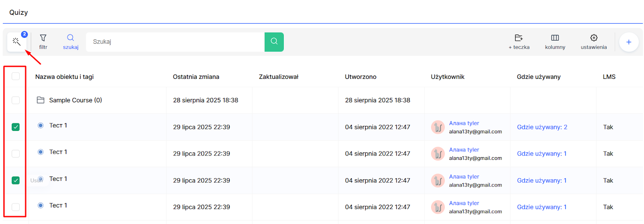Click the user avatar in first Тест 1 row
This screenshot has height=224, width=644.
(x=438, y=127)
